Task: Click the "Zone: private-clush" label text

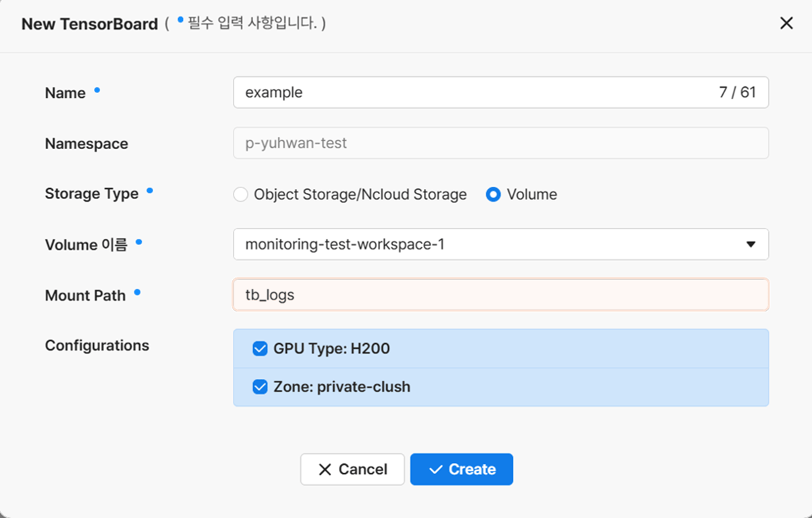Action: (x=342, y=387)
